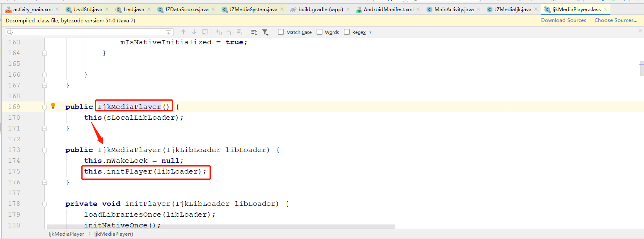Image resolution: width=644 pixels, height=239 pixels.
Task: Go to previous occurrence with the up arrow
Action: (x=183, y=32)
